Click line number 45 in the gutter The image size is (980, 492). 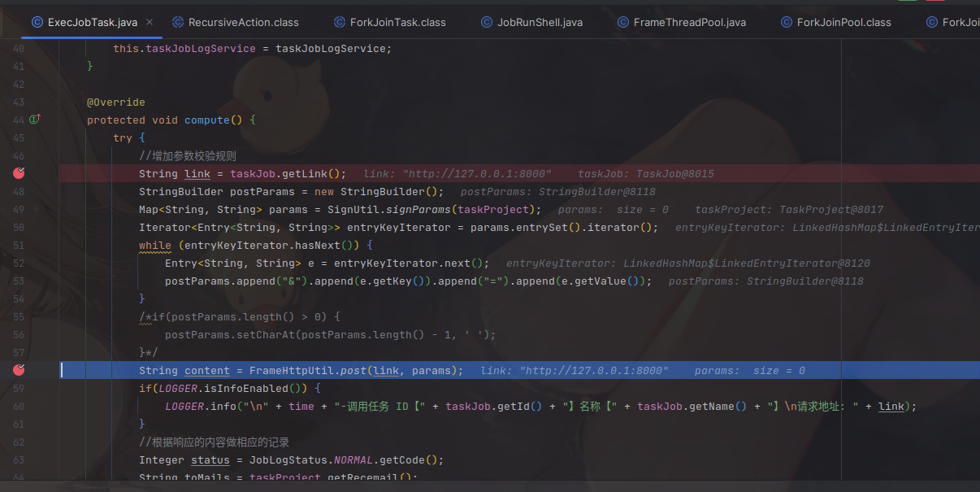[19, 137]
